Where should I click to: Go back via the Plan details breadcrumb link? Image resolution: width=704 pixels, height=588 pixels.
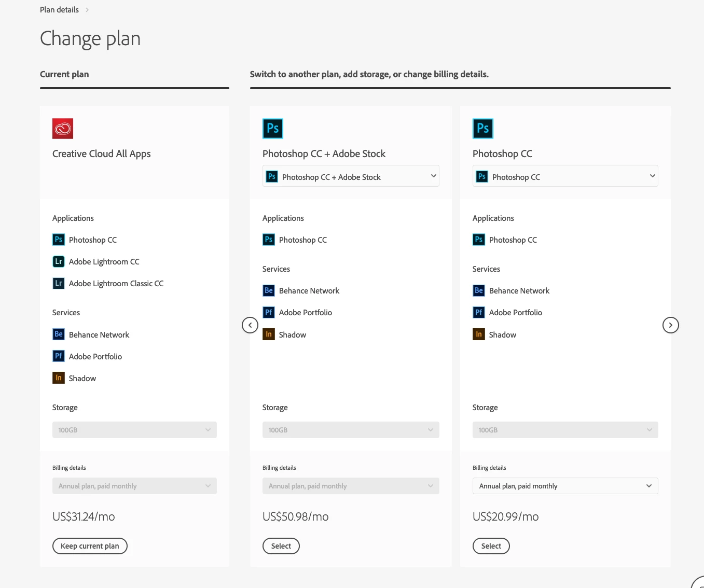[59, 10]
